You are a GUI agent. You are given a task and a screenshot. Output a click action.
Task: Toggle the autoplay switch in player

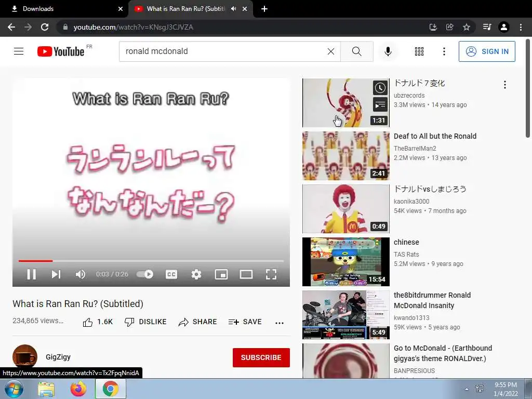click(145, 274)
